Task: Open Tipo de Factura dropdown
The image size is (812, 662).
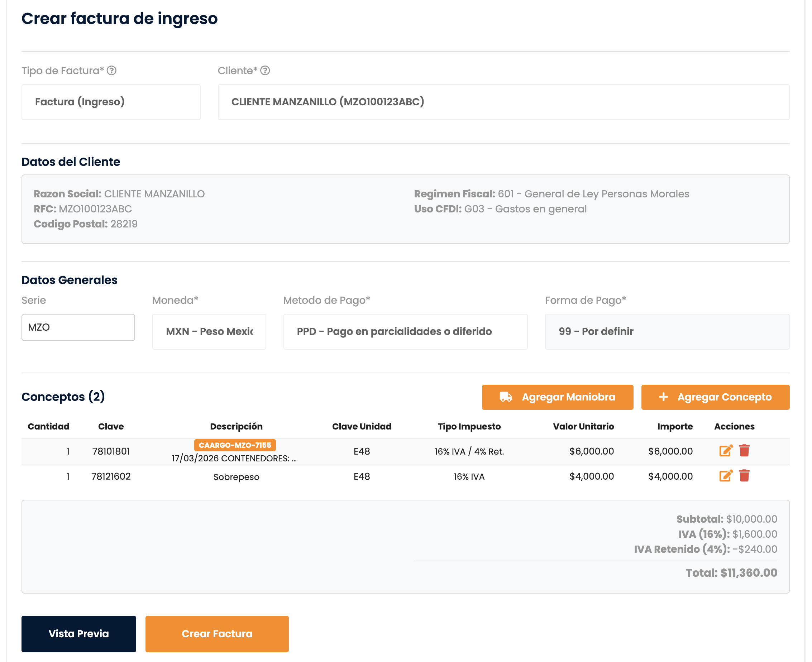Action: point(111,102)
